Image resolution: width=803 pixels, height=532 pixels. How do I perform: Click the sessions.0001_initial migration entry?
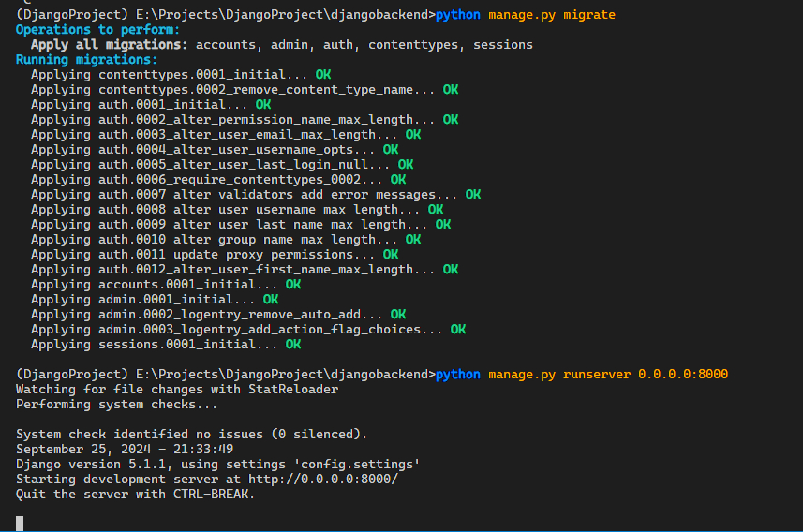click(156, 344)
